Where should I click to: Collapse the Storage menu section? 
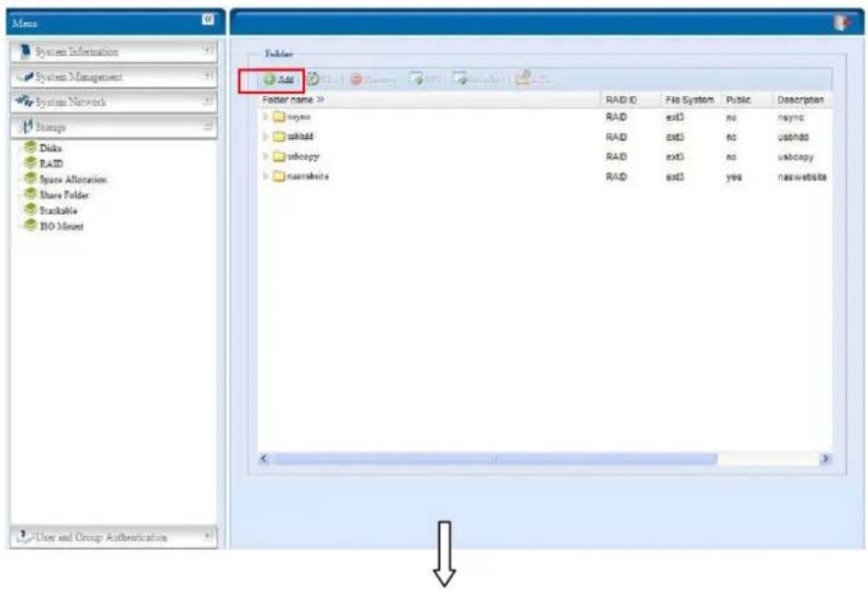click(114, 127)
